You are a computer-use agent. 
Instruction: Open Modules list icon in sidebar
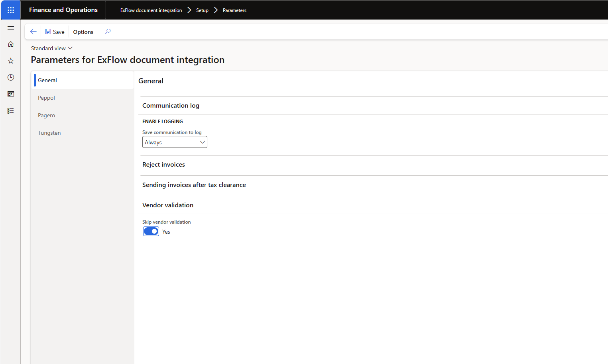[x=11, y=111]
